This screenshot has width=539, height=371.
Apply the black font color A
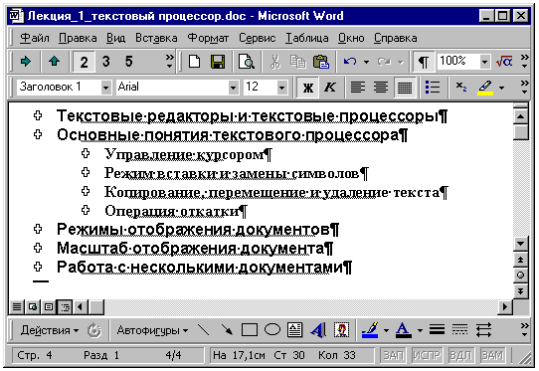coord(403,330)
